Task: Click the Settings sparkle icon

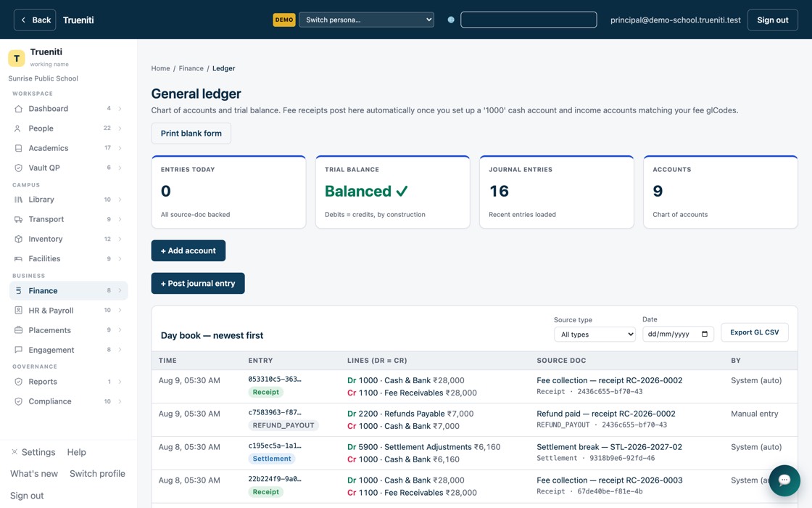Action: [x=15, y=452]
